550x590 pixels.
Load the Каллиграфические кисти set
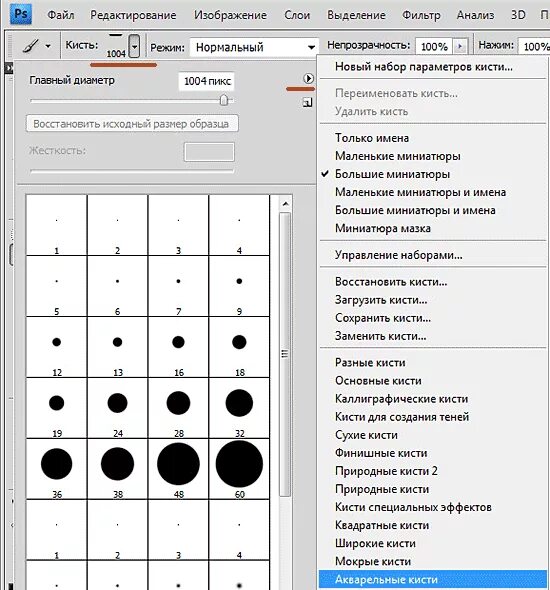(x=401, y=399)
